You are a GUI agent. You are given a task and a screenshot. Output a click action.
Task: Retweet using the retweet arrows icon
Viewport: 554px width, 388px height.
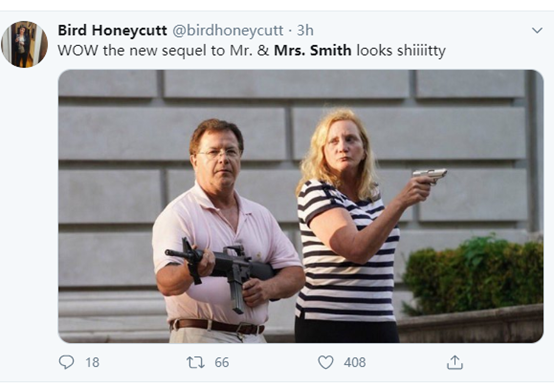click(x=195, y=363)
